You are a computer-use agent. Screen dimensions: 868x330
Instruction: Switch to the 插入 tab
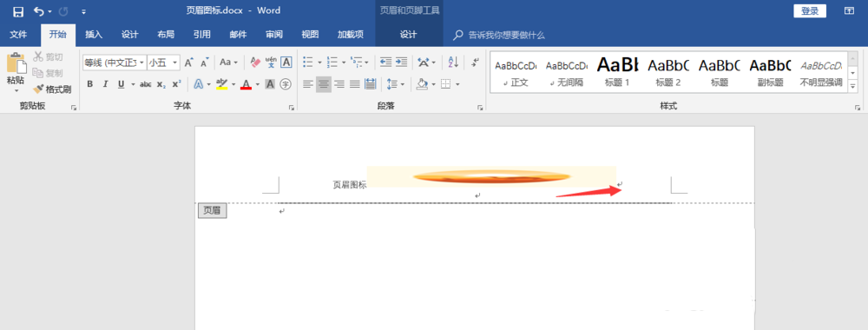[x=94, y=35]
